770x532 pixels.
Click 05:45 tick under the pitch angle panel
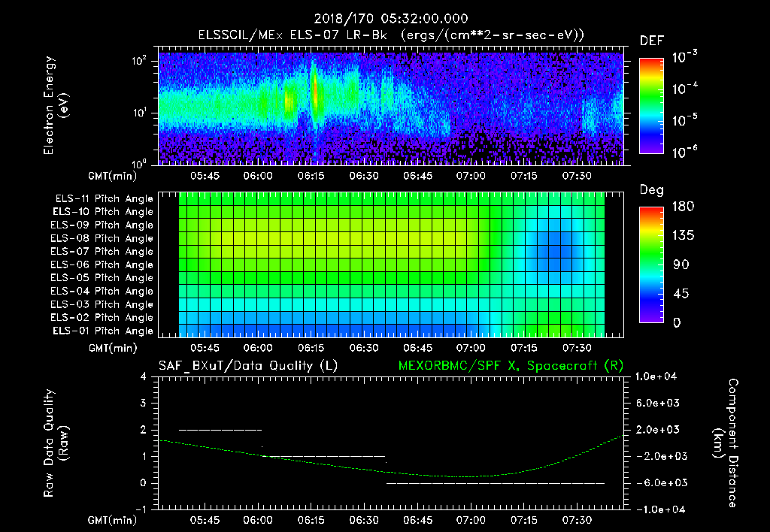click(205, 348)
